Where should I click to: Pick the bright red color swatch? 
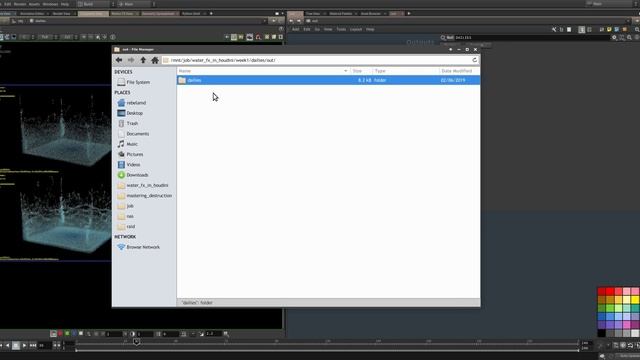click(610, 291)
